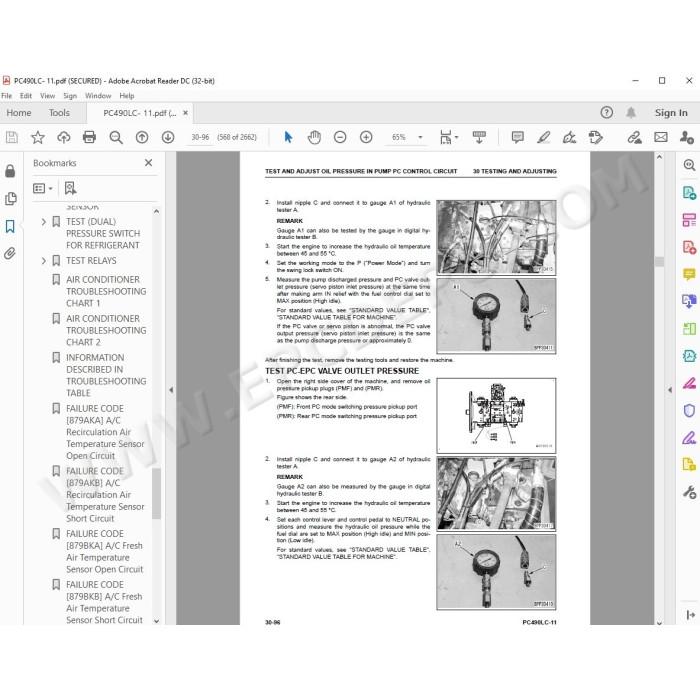
Task: Open More Tools wrench icon
Action: tap(689, 492)
